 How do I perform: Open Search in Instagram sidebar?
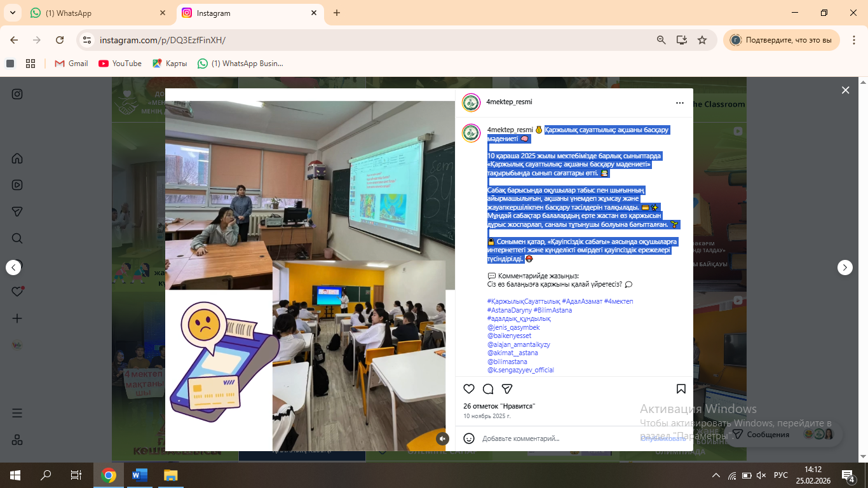pyautogui.click(x=17, y=238)
